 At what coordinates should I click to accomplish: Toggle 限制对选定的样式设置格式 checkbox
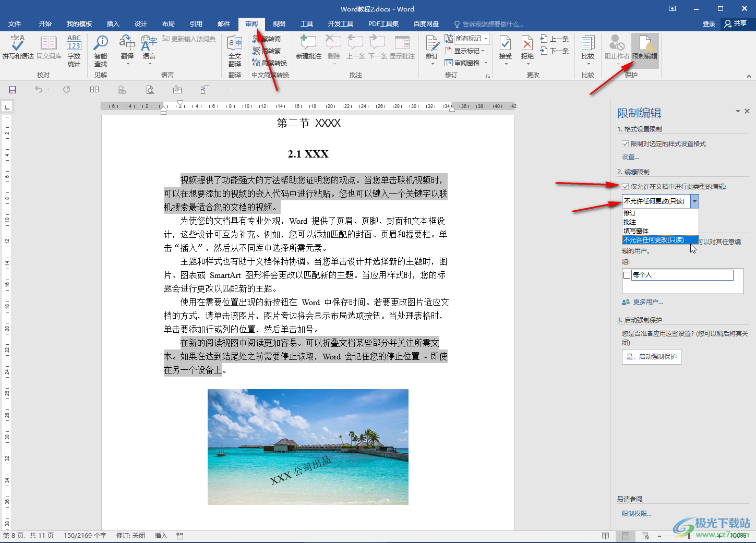625,144
